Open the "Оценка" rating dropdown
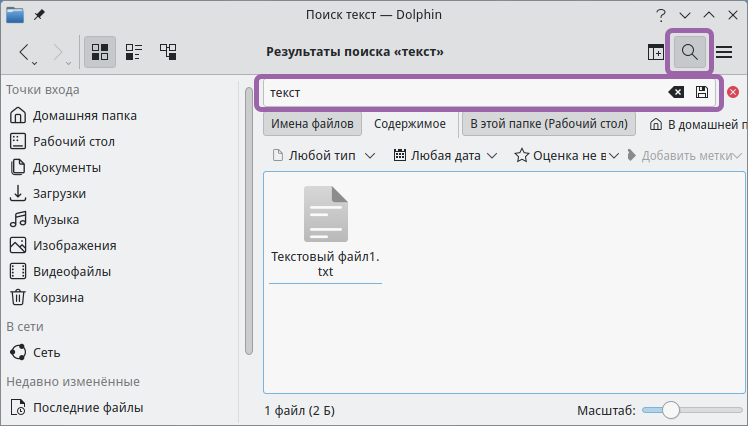The height and width of the screenshot is (426, 748). [567, 155]
